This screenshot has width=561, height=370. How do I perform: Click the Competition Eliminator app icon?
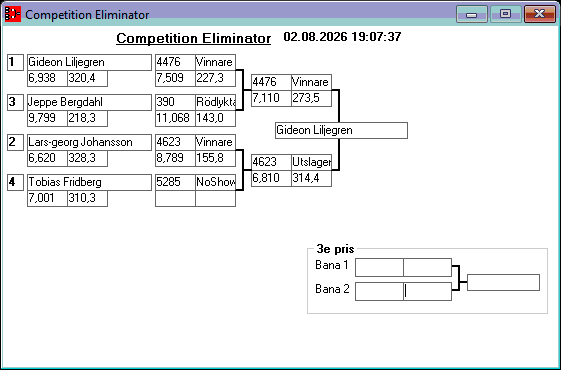point(13,14)
